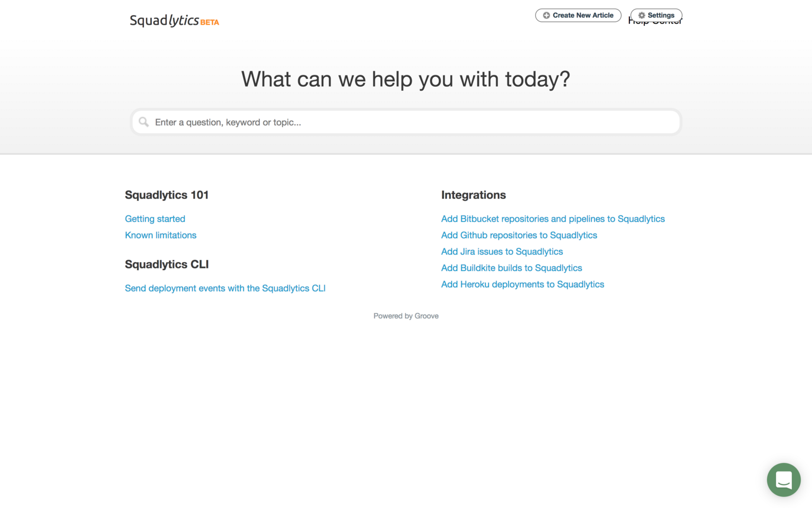
Task: Click the Powered by Groove link
Action: click(x=406, y=316)
